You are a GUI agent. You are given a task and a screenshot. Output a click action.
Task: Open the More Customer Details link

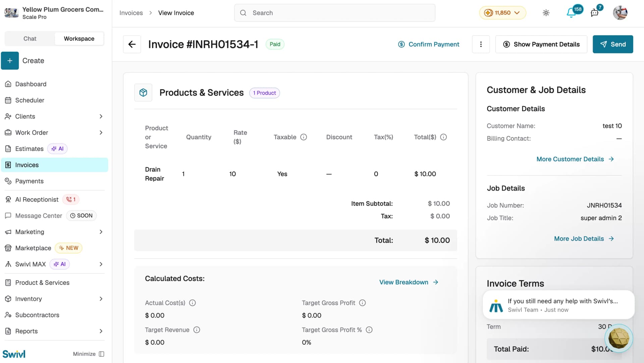(575, 159)
